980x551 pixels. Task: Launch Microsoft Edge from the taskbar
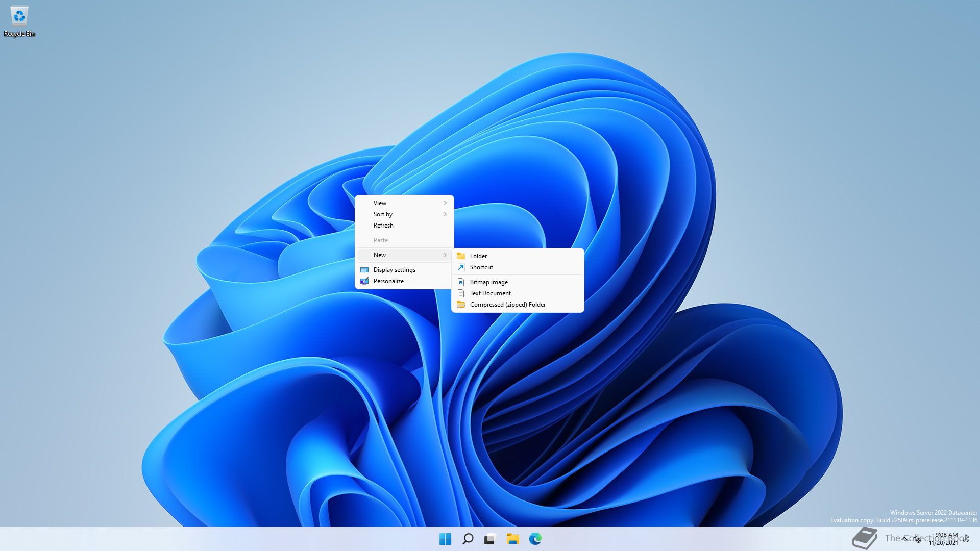(535, 539)
